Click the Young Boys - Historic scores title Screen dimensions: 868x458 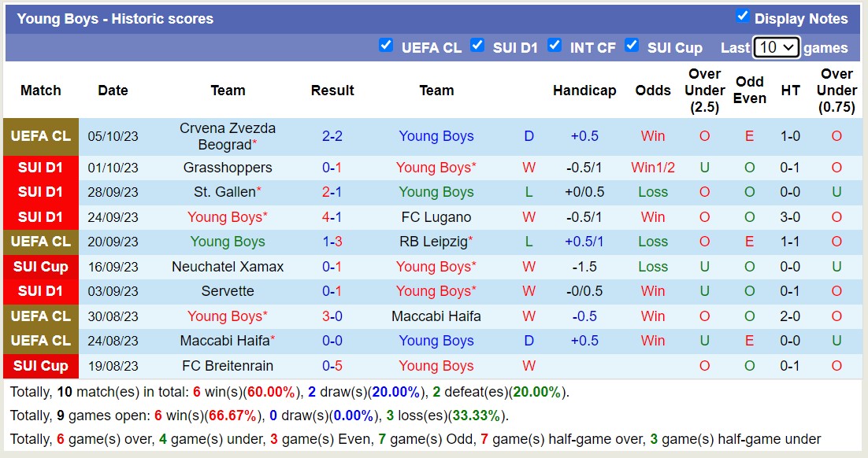(x=115, y=18)
